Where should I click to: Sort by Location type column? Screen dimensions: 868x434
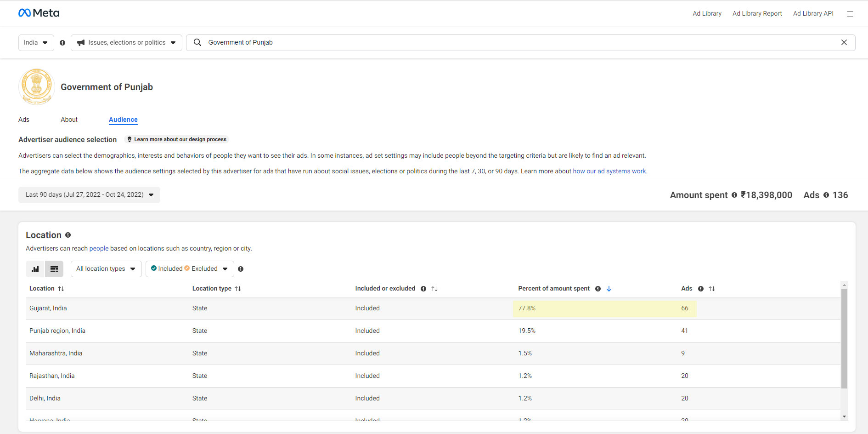click(238, 289)
